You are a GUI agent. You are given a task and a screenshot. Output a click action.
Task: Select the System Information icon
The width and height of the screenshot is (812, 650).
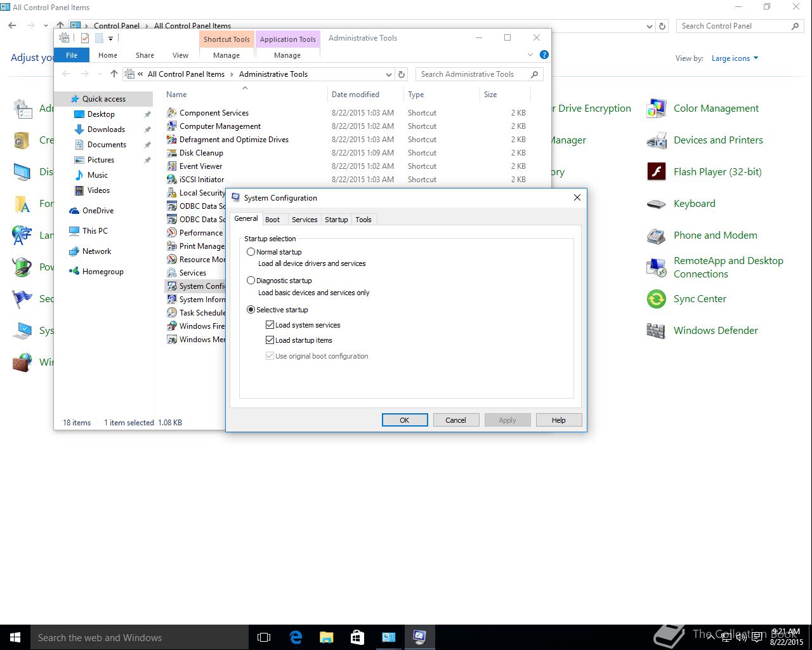coord(171,300)
